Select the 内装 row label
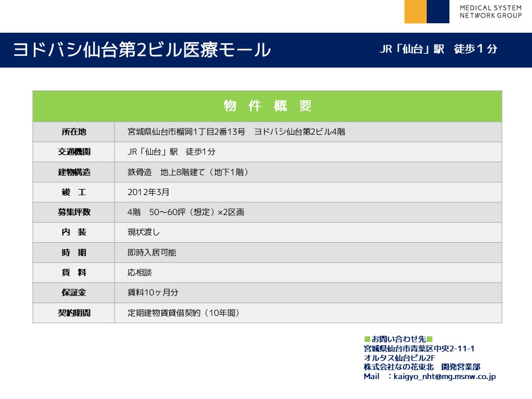 pyautogui.click(x=74, y=232)
